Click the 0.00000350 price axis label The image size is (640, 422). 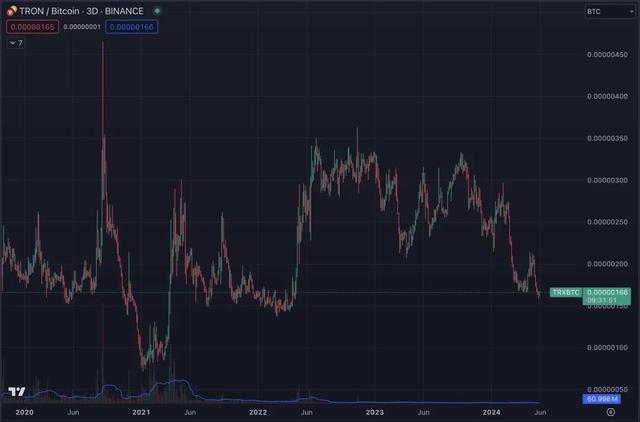point(607,138)
